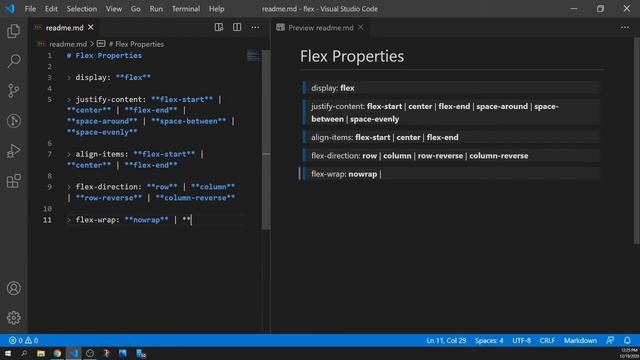Viewport: 640px width, 360px height.
Task: Open the File menu
Action: tap(30, 9)
